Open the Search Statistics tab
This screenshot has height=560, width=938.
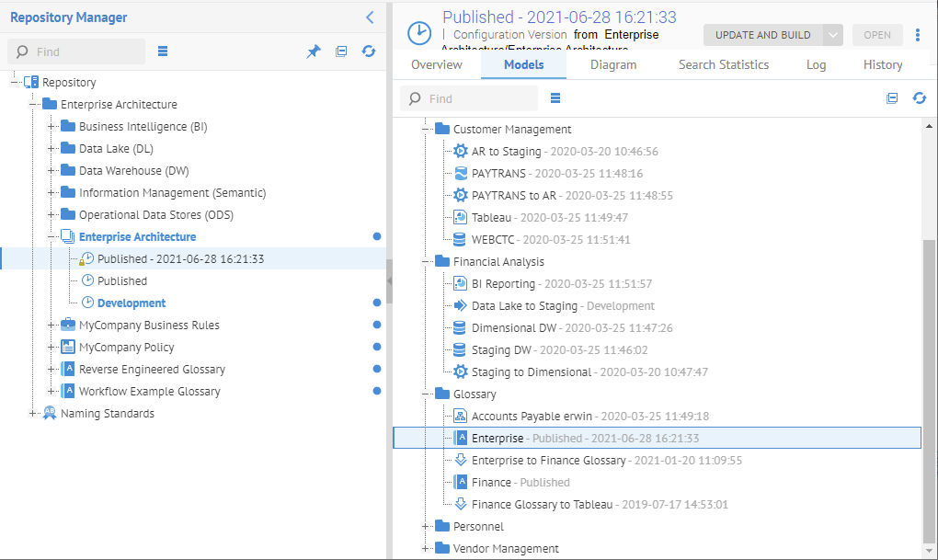coord(723,65)
